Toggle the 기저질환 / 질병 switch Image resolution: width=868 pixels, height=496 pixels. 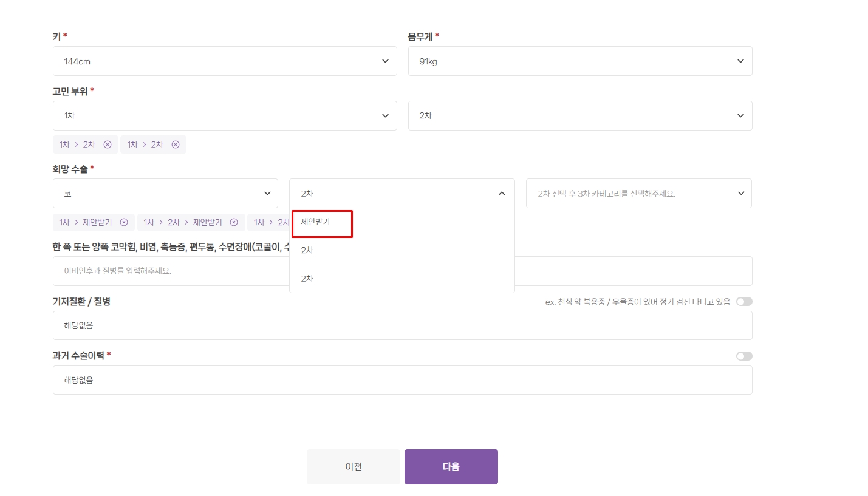(744, 302)
